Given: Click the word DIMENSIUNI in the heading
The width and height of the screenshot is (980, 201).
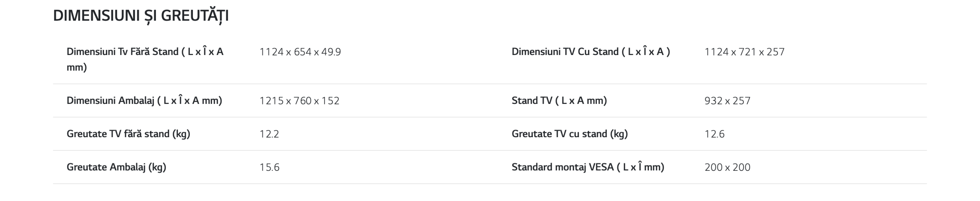Looking at the screenshot, I should pos(96,16).
